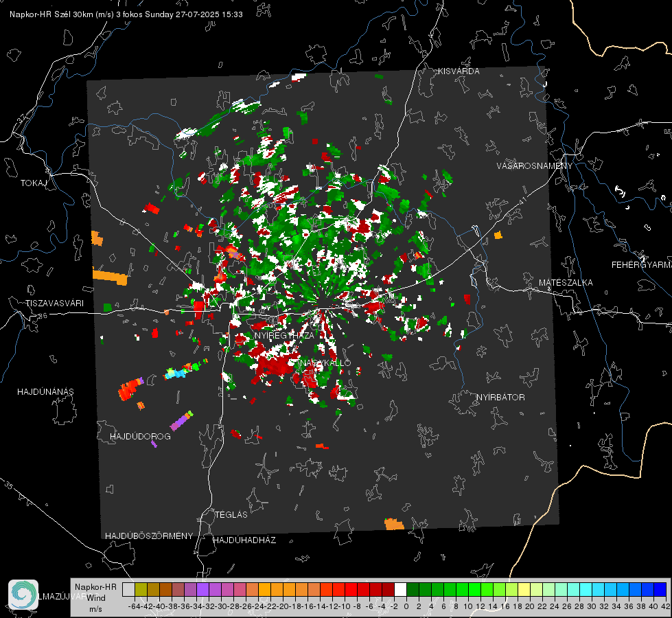Click the NYÍRBÁTOR town label

click(x=500, y=397)
